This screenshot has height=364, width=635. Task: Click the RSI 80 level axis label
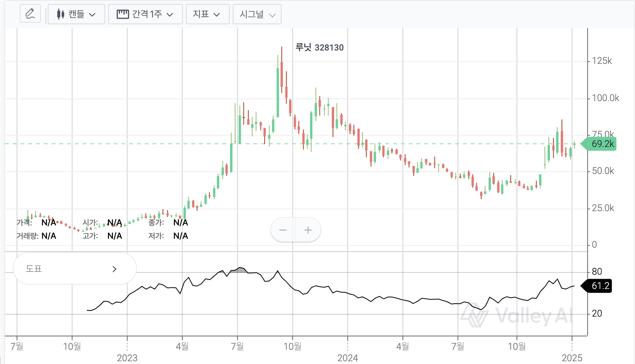pyautogui.click(x=597, y=272)
